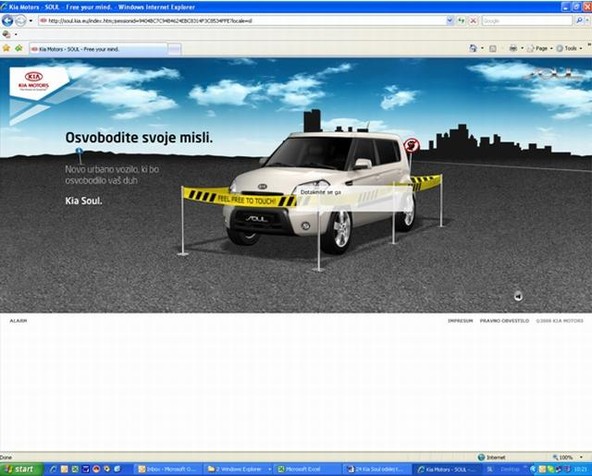The width and height of the screenshot is (592, 476).
Task: Open the PRAVNO OBVESTILO footer link
Action: pyautogui.click(x=504, y=321)
